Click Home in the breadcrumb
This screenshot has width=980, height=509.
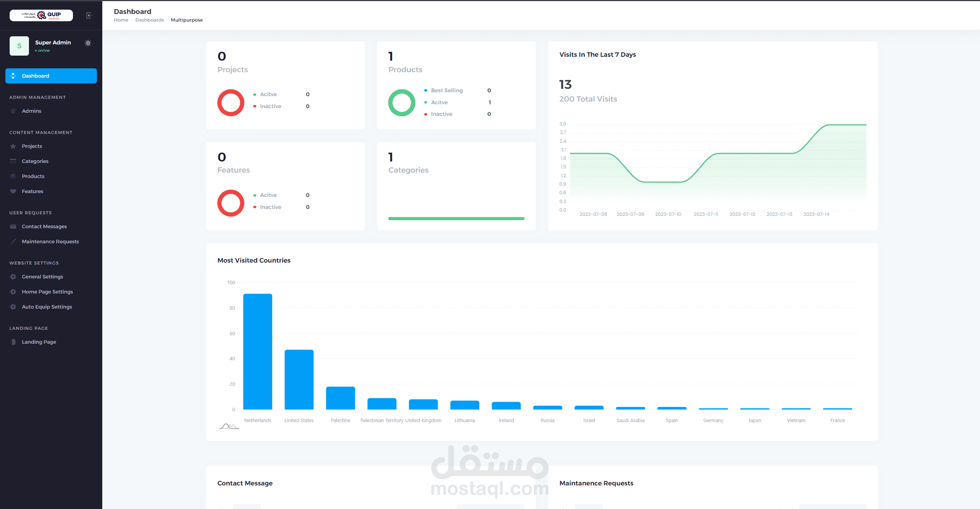coord(121,20)
